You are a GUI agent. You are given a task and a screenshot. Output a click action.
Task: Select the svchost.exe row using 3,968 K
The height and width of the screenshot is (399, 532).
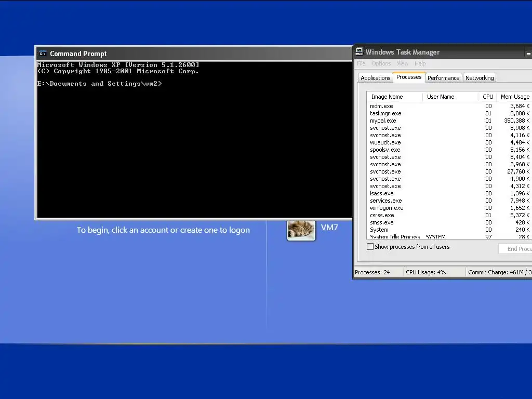tap(449, 164)
